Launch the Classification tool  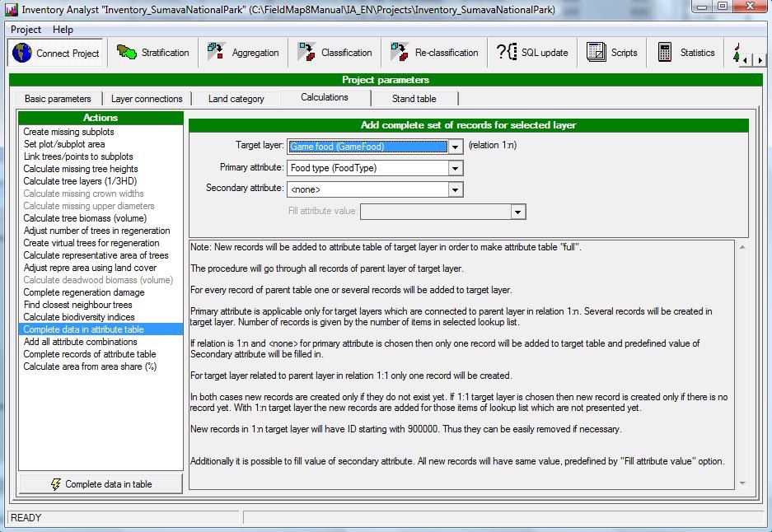click(335, 53)
